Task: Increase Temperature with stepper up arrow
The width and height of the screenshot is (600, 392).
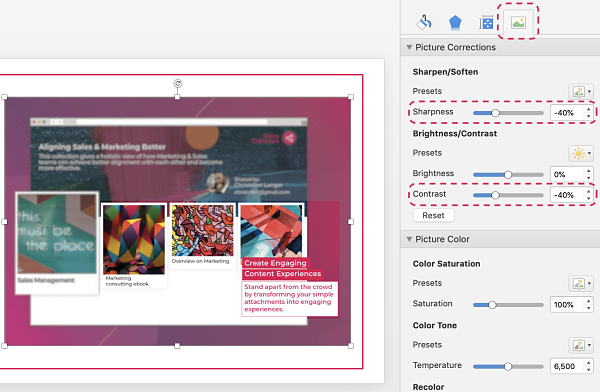Action: [x=589, y=363]
